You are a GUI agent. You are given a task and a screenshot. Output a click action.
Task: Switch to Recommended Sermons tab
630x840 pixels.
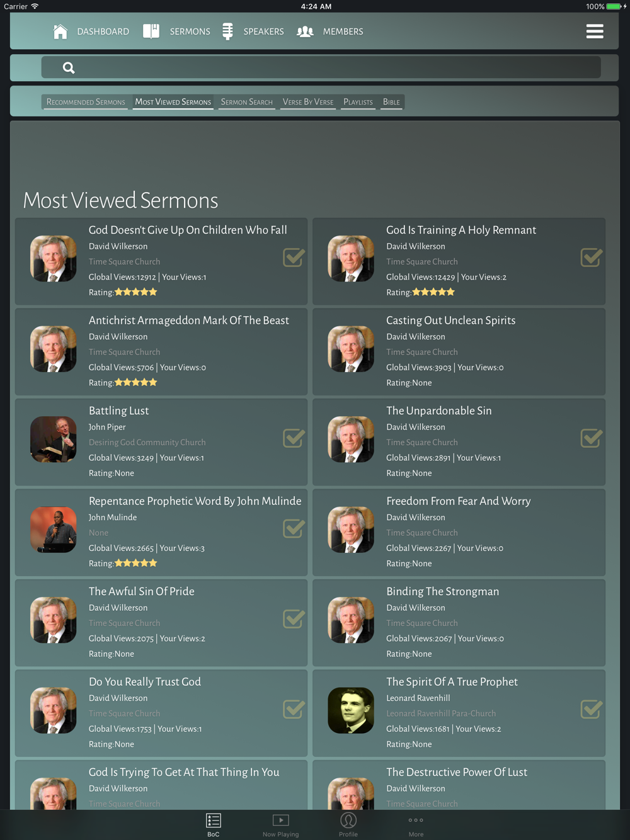click(x=86, y=102)
